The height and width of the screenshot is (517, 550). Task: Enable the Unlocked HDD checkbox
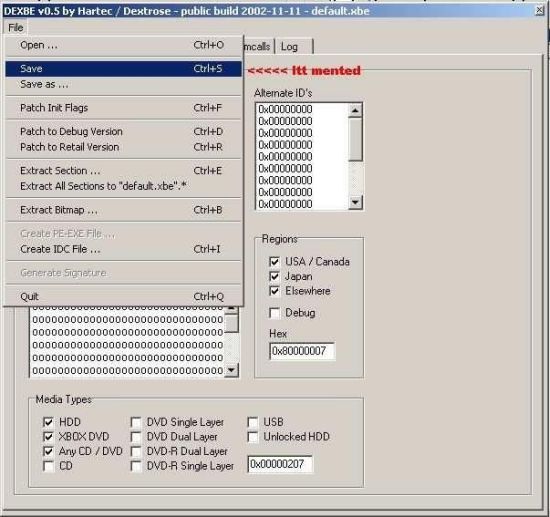253,437
